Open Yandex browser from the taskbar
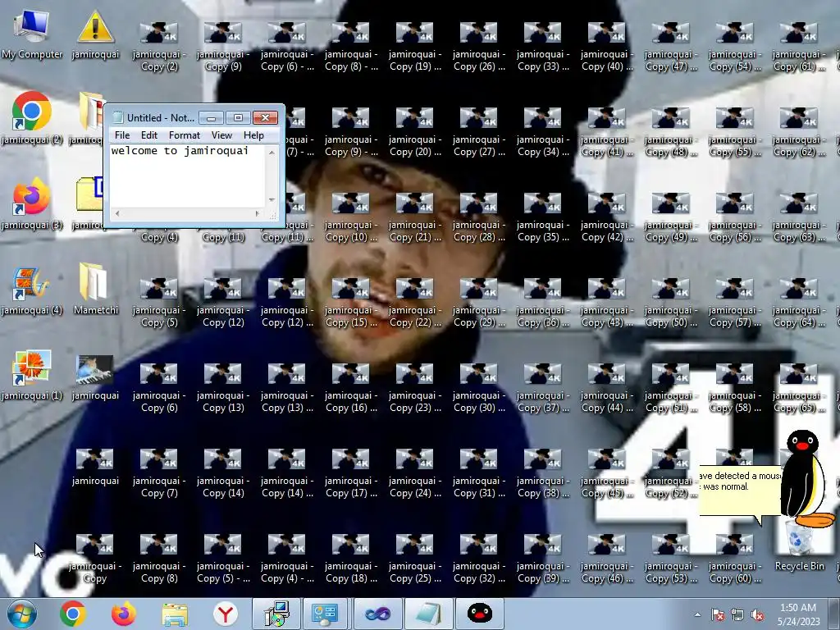This screenshot has width=840, height=630. [x=226, y=614]
